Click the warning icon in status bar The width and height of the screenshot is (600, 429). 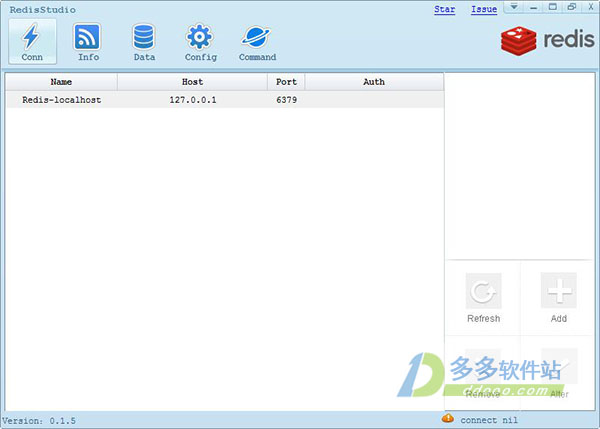pos(448,418)
